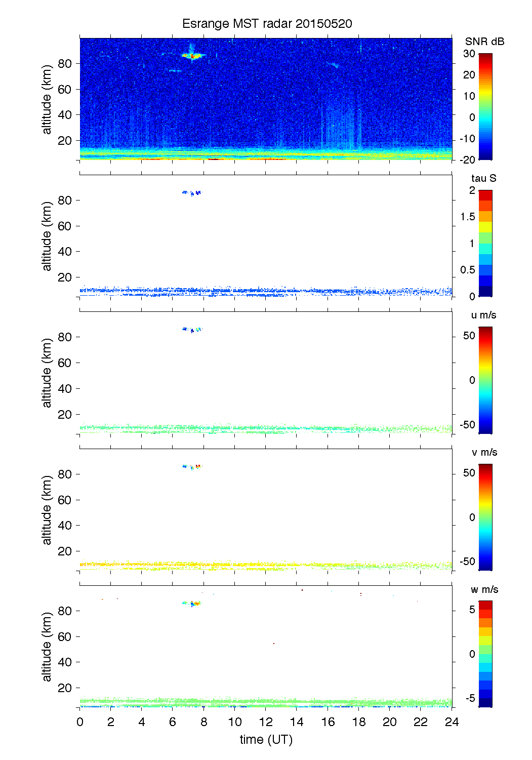Click the 'tau S' colorbar title
Viewport: 532px width, 760px height.
tap(483, 178)
